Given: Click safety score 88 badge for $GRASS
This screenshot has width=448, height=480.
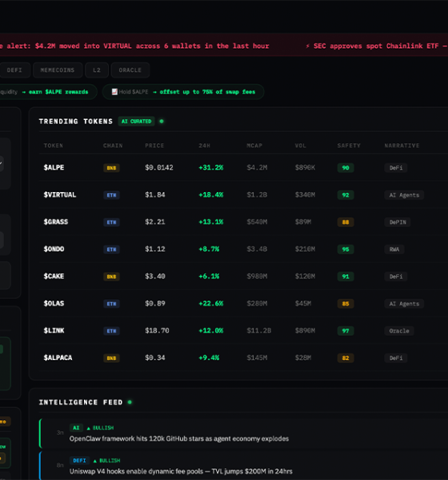Looking at the screenshot, I should pos(346,222).
